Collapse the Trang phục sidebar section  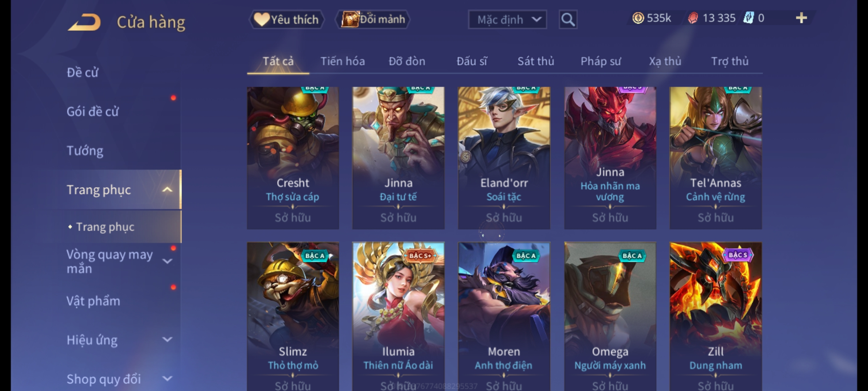(x=167, y=190)
